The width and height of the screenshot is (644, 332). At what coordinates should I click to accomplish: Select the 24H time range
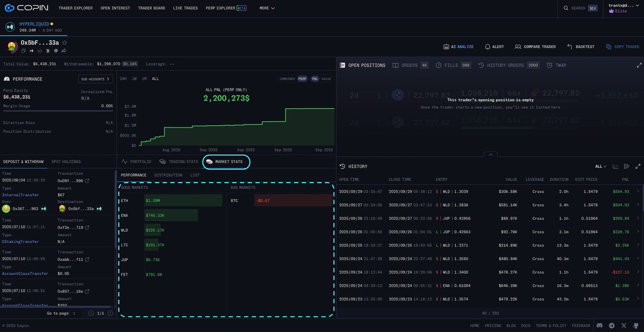tap(123, 79)
